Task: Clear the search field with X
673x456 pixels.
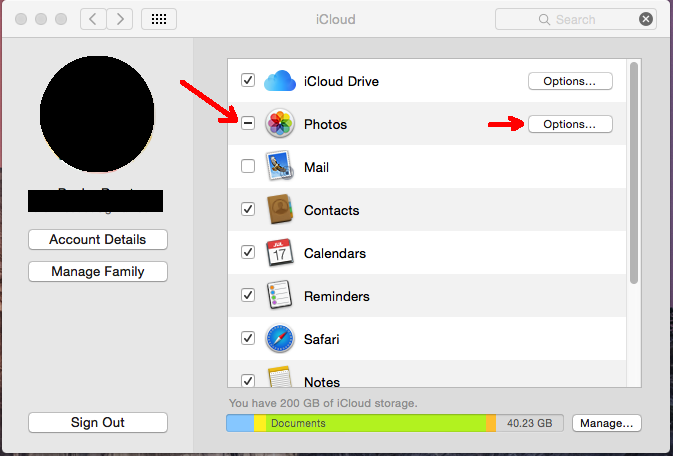Action: [646, 19]
